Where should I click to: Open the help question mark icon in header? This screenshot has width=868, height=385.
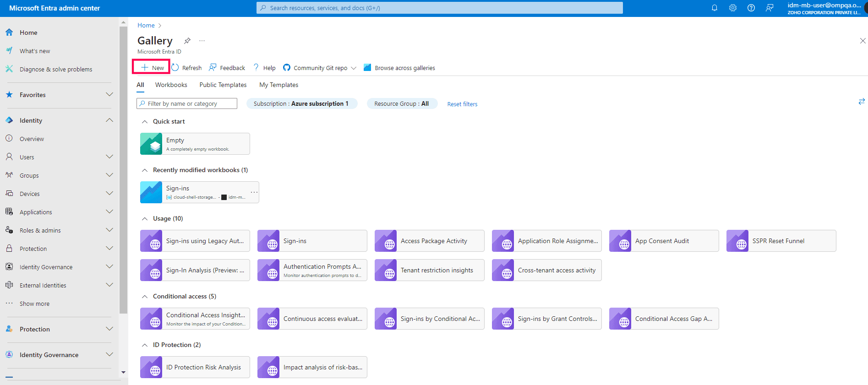click(751, 8)
